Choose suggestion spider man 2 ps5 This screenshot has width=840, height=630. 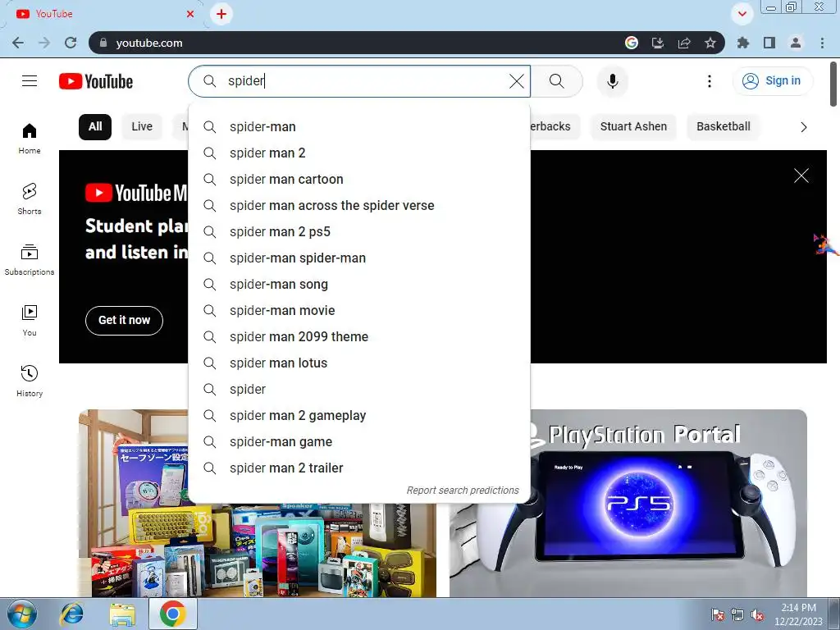(x=359, y=232)
